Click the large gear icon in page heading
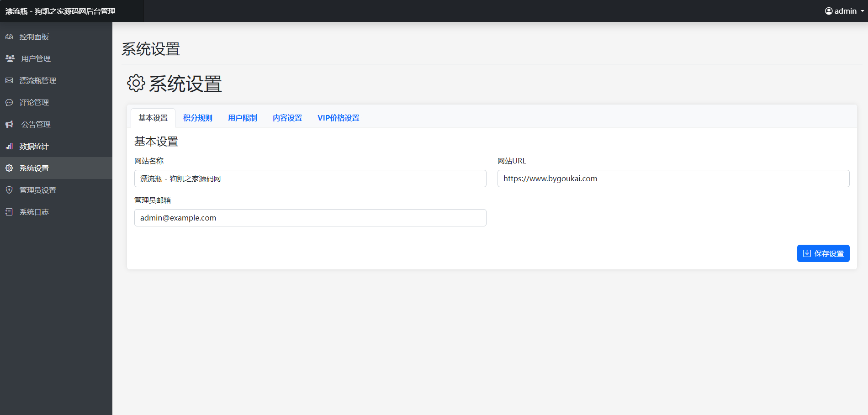 point(136,84)
